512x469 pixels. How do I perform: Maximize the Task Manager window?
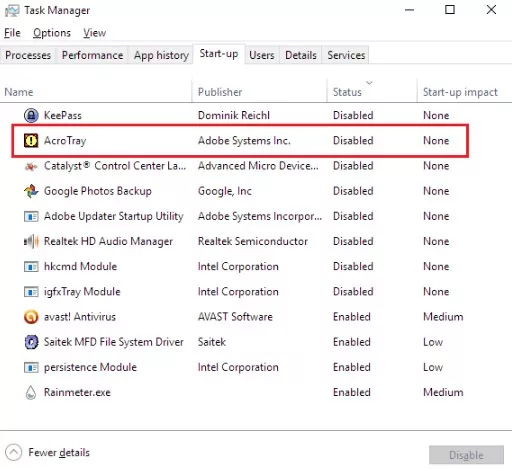click(450, 10)
